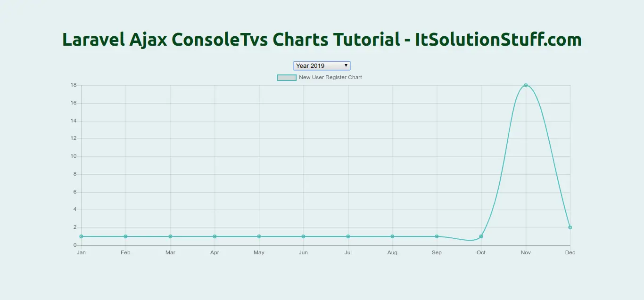Click the page title heading text
The width and height of the screenshot is (644, 300).
(x=322, y=40)
